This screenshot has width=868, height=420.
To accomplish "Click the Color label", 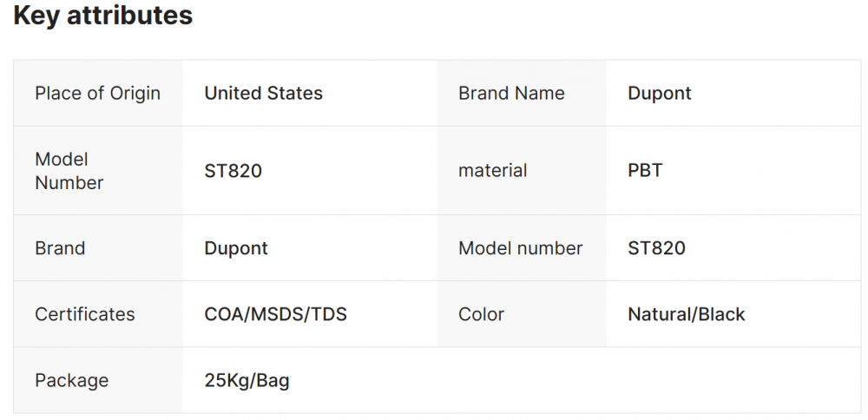I will tap(481, 314).
